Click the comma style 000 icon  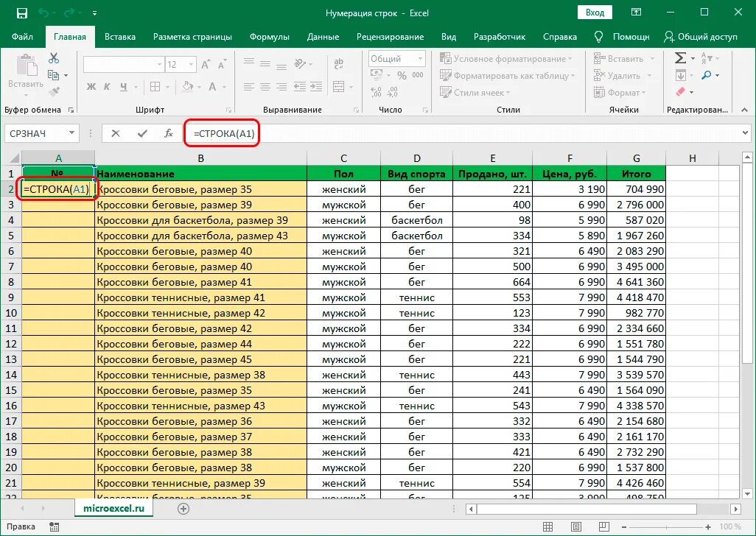418,75
